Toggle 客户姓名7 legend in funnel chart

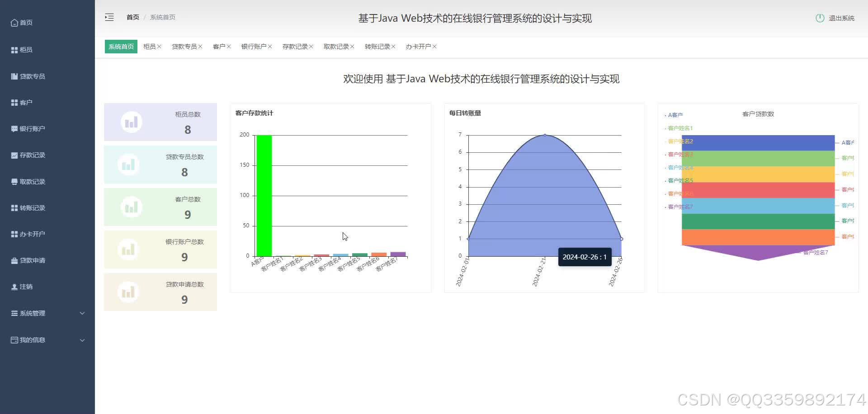pyautogui.click(x=679, y=207)
